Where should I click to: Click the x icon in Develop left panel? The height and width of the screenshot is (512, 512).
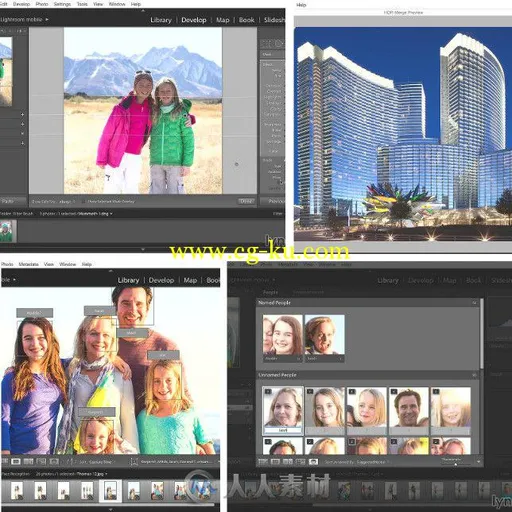(x=22, y=133)
